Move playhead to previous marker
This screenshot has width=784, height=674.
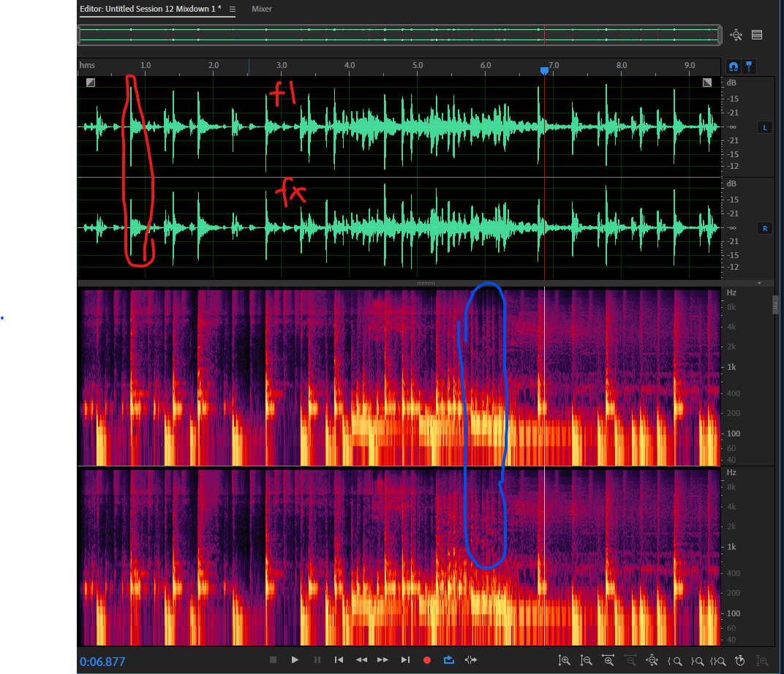tap(339, 660)
